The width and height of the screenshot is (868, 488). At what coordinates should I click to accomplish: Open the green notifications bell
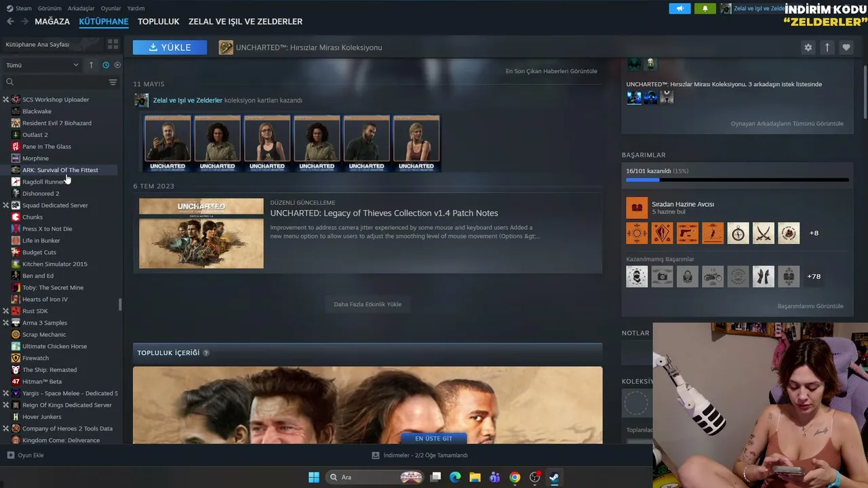click(705, 9)
